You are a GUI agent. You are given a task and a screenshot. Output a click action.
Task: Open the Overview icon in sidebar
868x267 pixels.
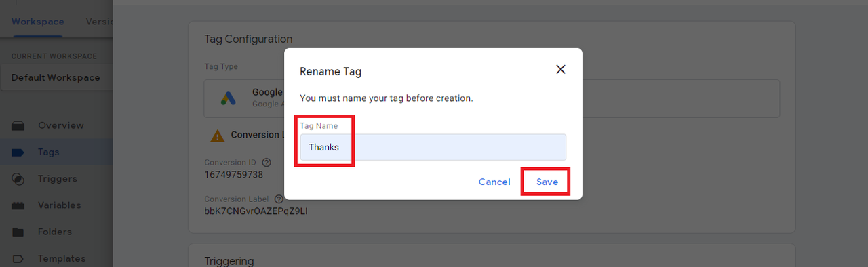tap(18, 125)
